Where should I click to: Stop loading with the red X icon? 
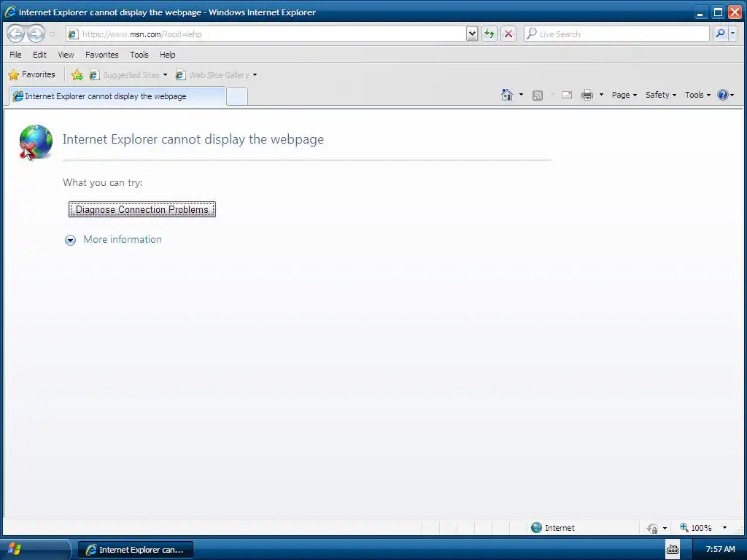click(508, 34)
